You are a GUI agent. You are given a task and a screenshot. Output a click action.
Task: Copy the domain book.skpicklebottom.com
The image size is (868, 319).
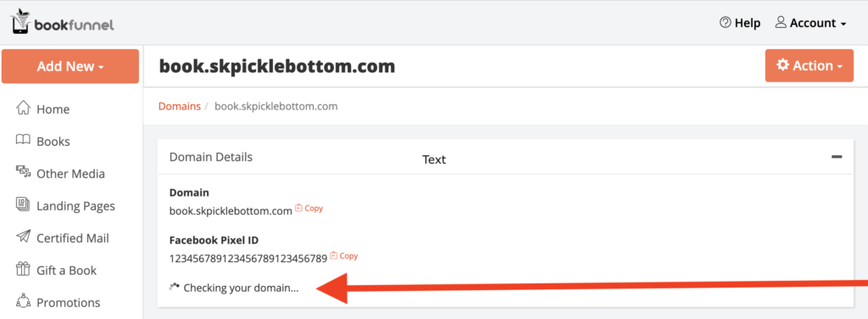(x=309, y=209)
